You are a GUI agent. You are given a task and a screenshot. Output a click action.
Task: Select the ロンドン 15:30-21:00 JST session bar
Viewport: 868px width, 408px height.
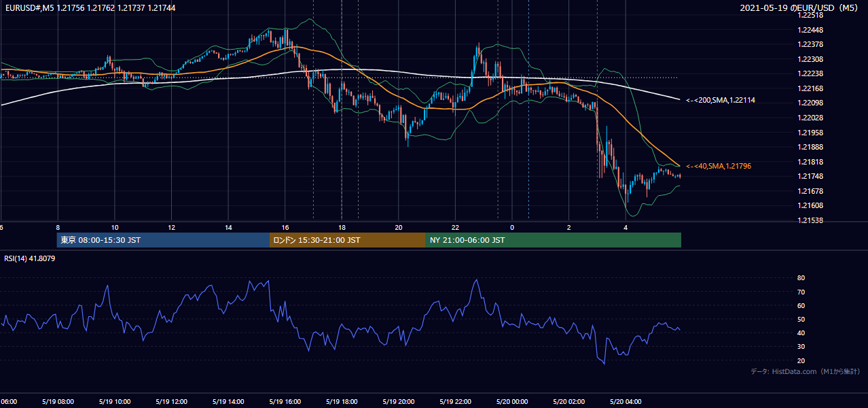coord(348,240)
